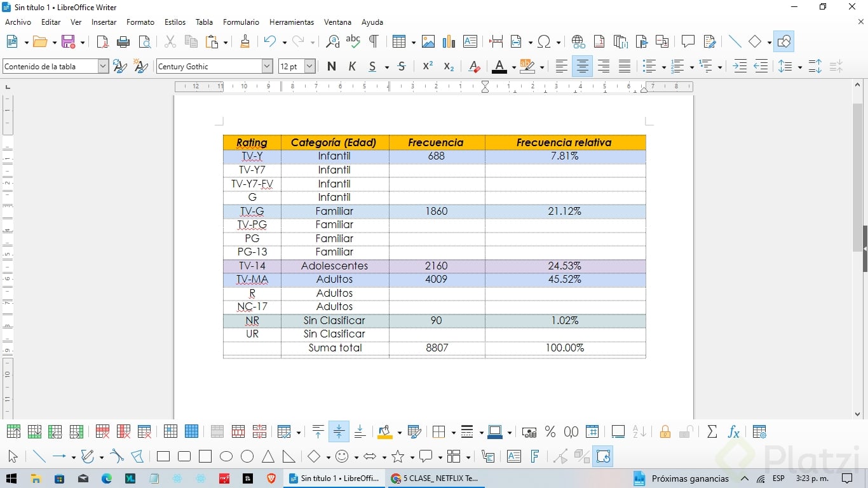
Task: Clone formatting with paintbrush icon
Action: 245,42
